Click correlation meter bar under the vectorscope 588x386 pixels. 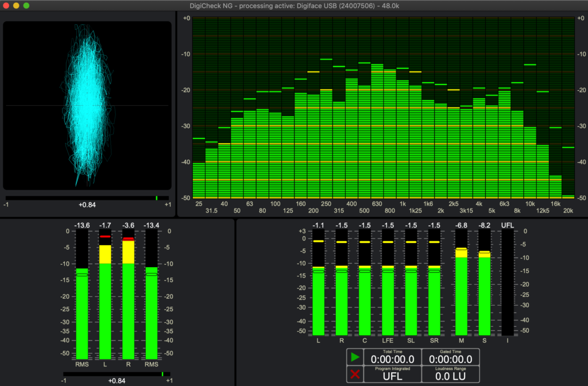click(87, 198)
